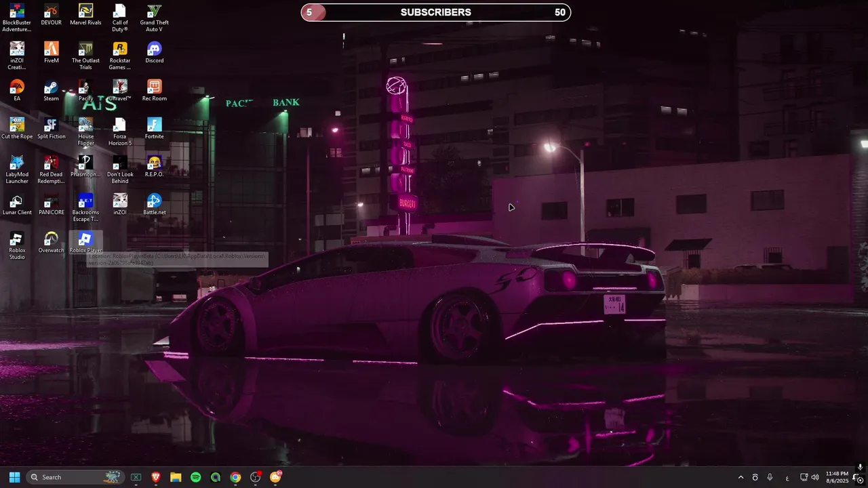Viewport: 868px width, 488px height.
Task: Open the Grand Theft Auto V shortcut
Action: tap(154, 18)
